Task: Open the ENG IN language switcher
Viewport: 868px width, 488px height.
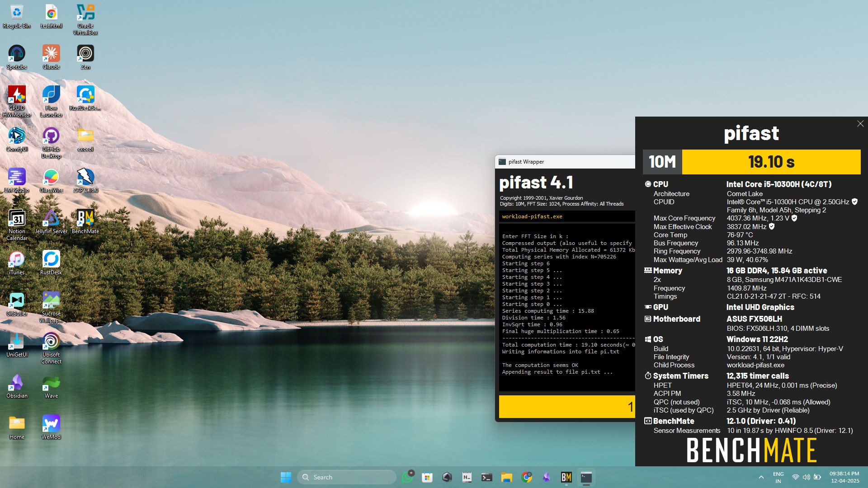Action: pyautogui.click(x=778, y=477)
